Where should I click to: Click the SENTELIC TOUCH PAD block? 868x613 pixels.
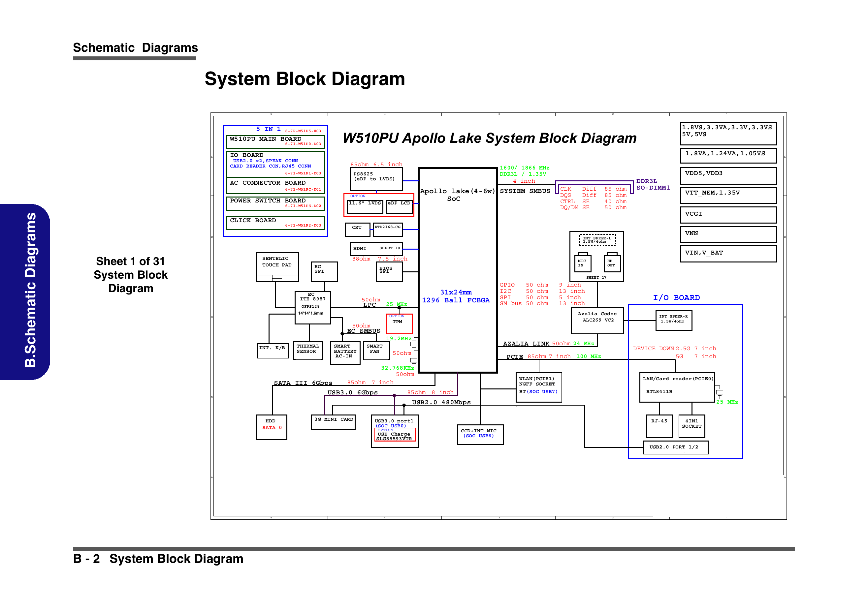point(277,264)
